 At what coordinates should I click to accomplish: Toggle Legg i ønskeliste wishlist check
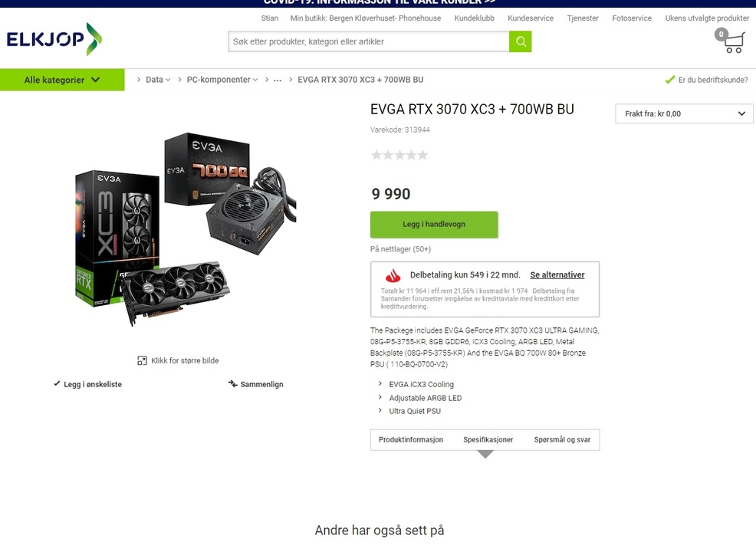[57, 384]
